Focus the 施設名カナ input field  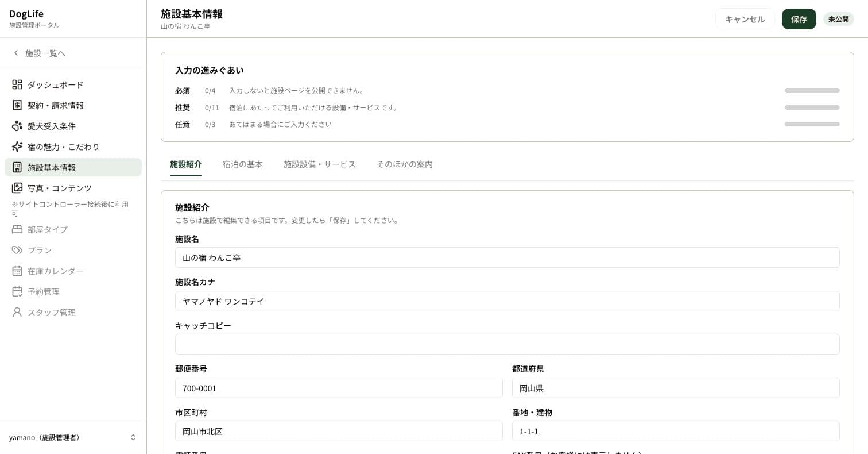(x=507, y=301)
